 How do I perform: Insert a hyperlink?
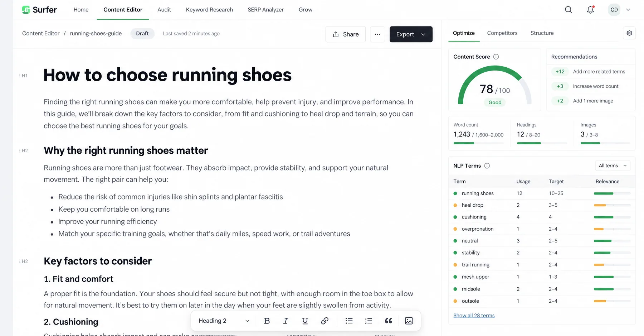[x=325, y=321]
